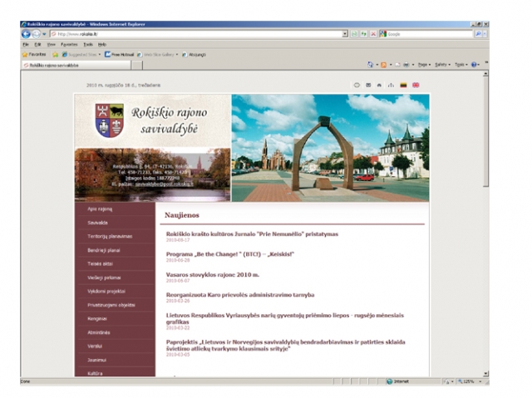532x398 pixels.
Task: Open the Viešieji pirkimai sidebar item
Action: [104, 278]
